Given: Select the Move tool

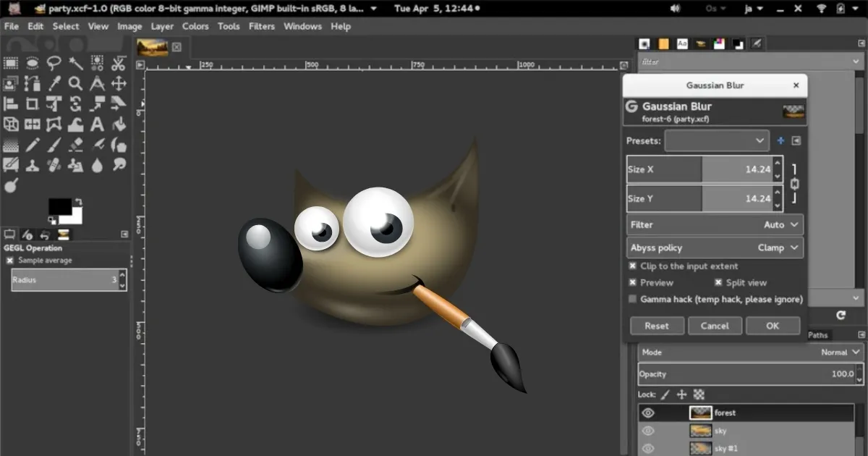Looking at the screenshot, I should coord(119,83).
